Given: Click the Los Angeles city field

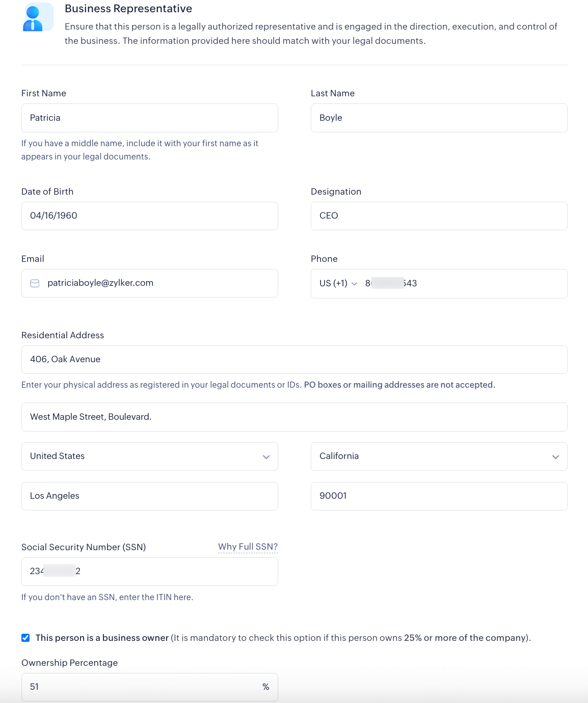Looking at the screenshot, I should click(149, 496).
